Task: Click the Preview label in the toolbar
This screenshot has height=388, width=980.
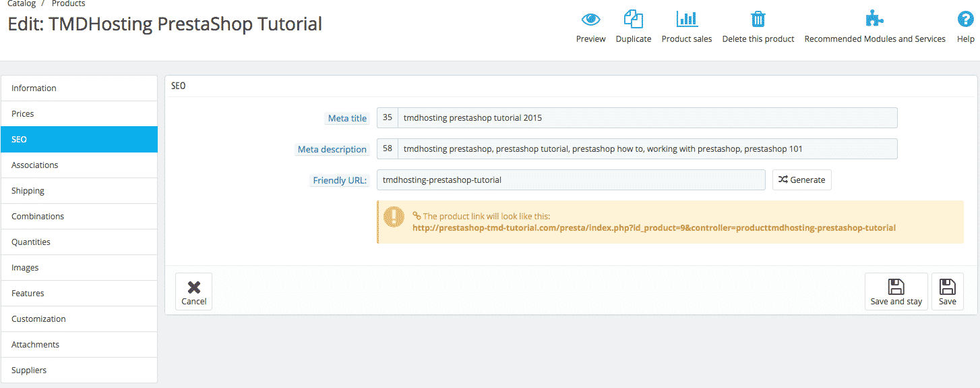Action: tap(591, 39)
